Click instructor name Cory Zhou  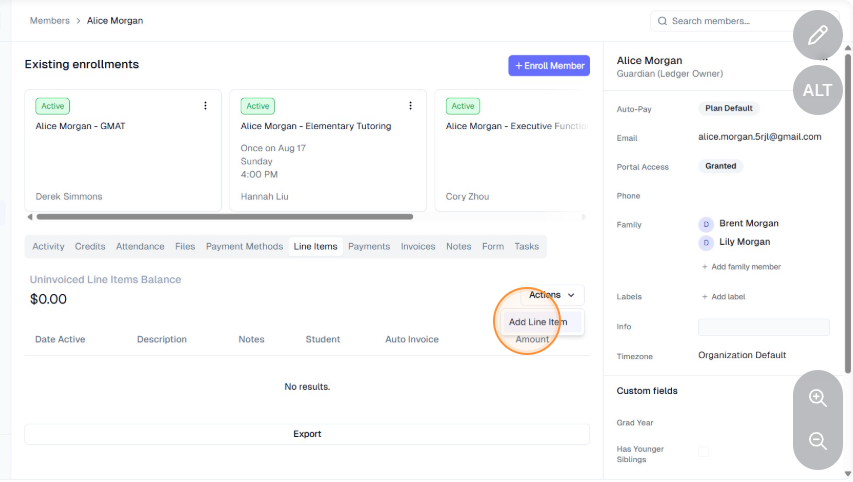pos(467,197)
